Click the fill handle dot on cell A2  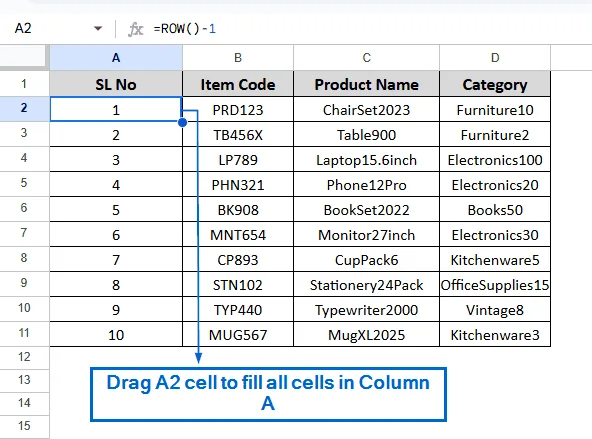(182, 122)
